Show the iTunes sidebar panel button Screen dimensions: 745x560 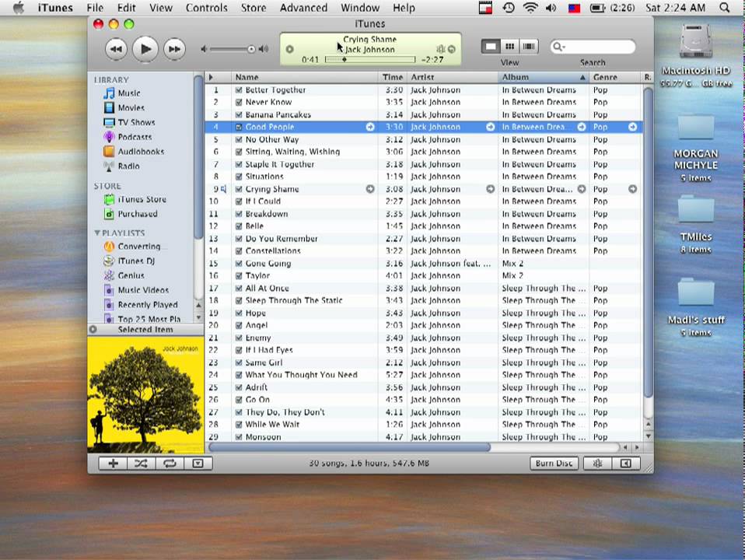(626, 464)
